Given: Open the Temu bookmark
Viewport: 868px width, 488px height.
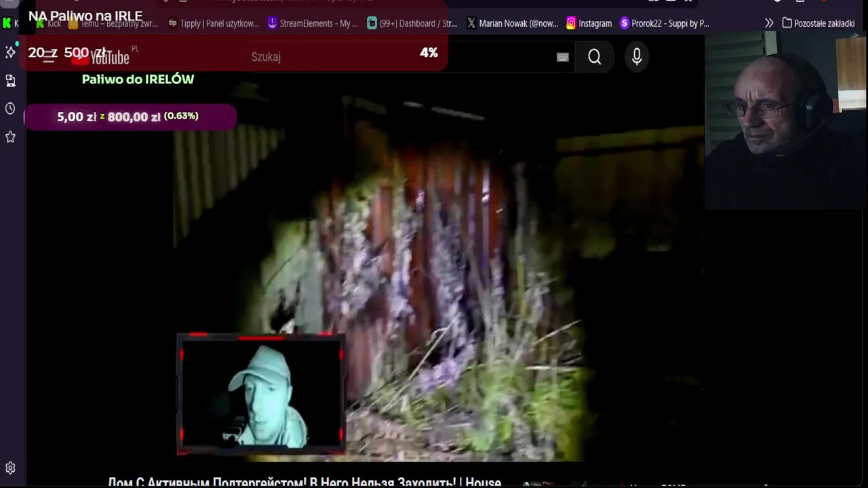Looking at the screenshot, I should [x=113, y=24].
